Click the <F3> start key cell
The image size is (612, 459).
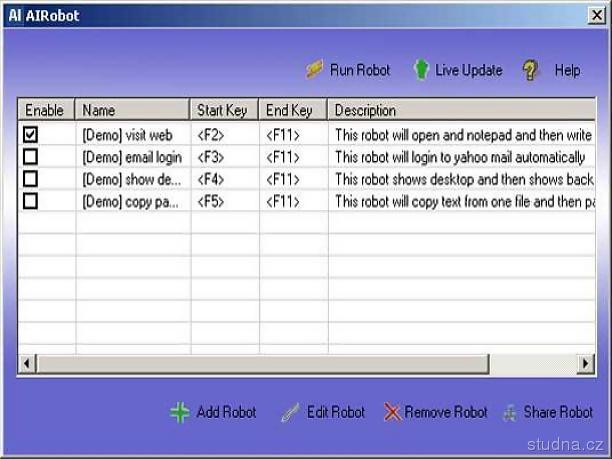211,158
